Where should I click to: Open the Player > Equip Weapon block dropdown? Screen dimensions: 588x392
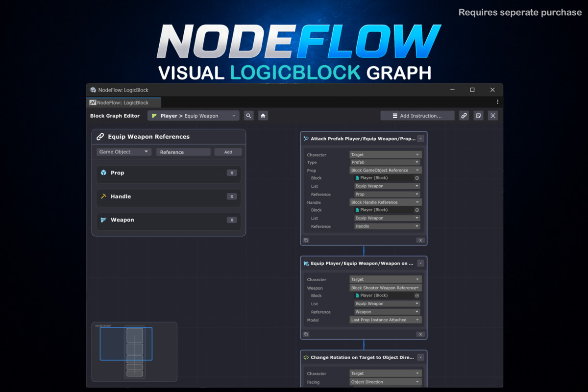pos(194,116)
